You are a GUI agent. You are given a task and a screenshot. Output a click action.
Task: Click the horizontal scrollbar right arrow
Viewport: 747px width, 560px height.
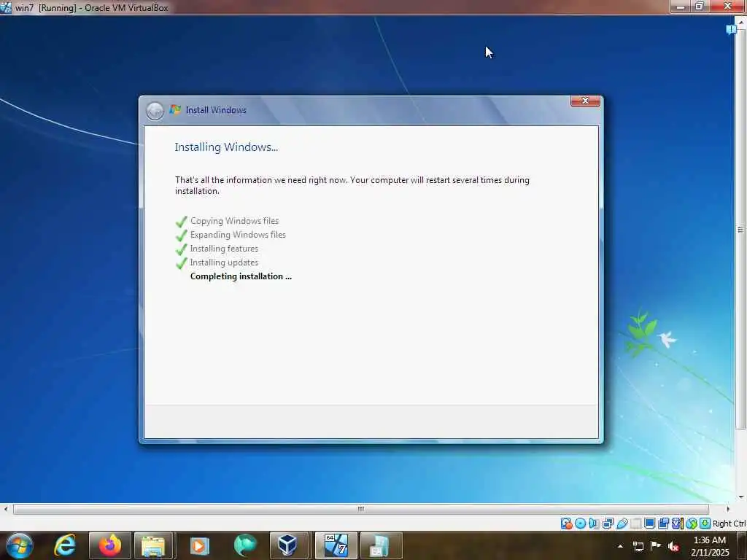[x=728, y=509]
